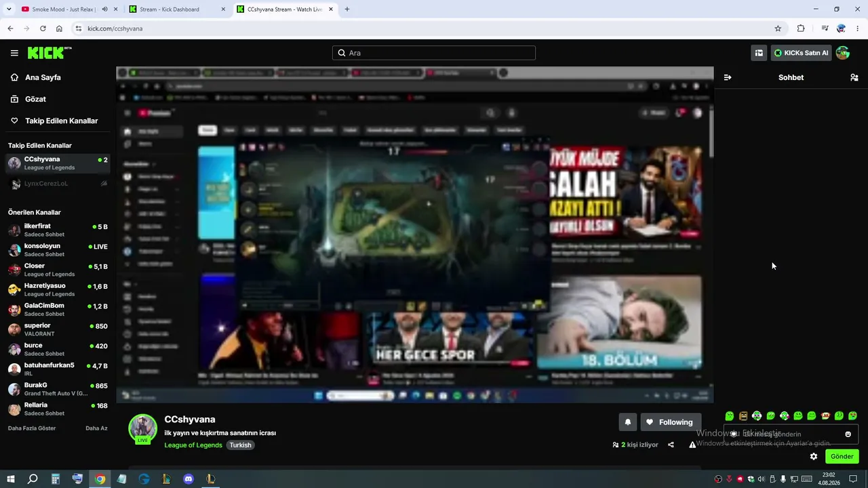Click the last emote with heart eyes
Image resolution: width=868 pixels, height=488 pixels.
pos(852,415)
